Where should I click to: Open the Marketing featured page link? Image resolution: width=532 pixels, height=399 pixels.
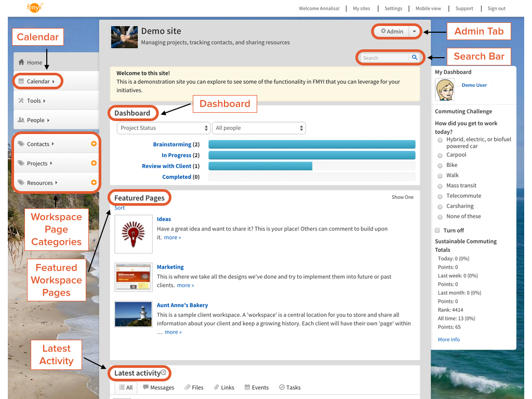[170, 267]
